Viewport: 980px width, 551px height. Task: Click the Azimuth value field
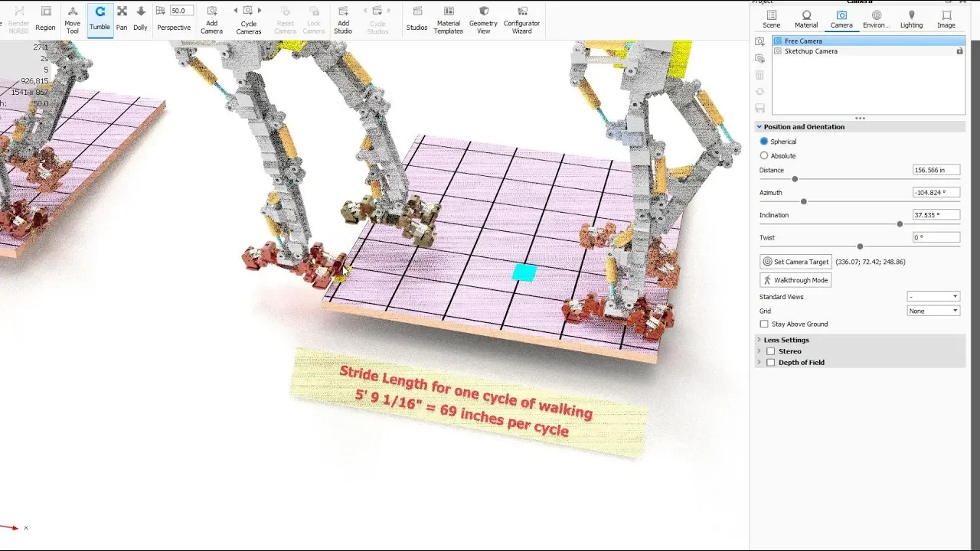(936, 193)
